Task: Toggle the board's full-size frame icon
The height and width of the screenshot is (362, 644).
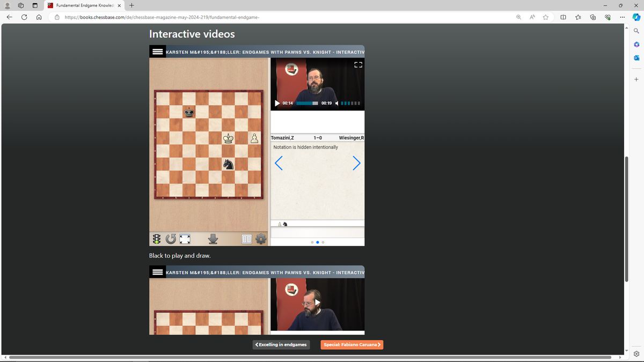Action: (184, 239)
